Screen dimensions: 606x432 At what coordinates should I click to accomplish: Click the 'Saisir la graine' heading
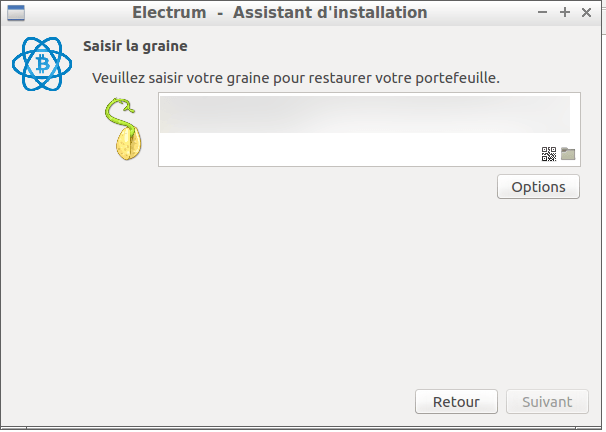click(x=135, y=46)
